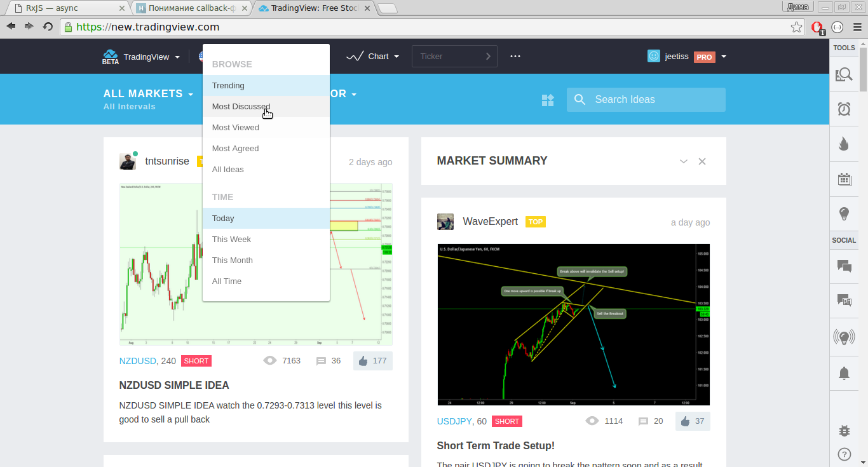
Task: Click the bug report icon in sidebar
Action: tap(844, 431)
